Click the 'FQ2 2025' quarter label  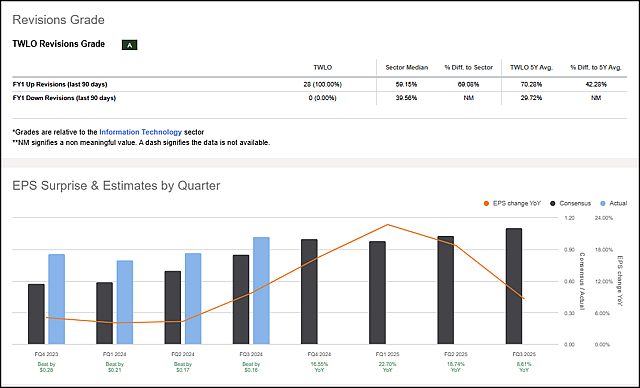pos(456,354)
